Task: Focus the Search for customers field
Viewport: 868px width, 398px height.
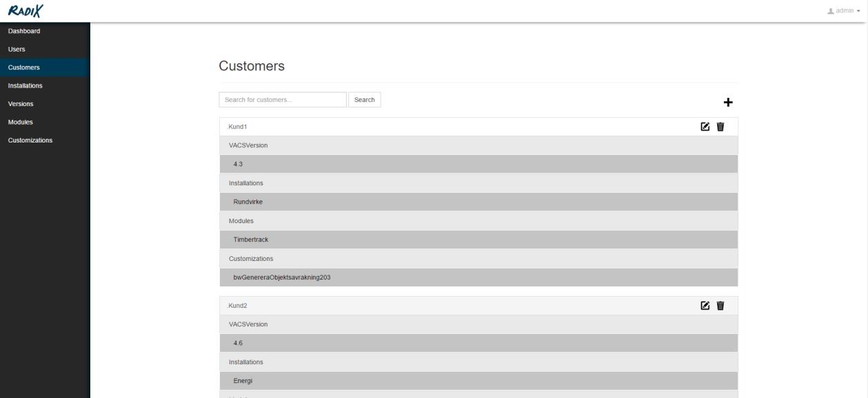Action: click(x=283, y=100)
